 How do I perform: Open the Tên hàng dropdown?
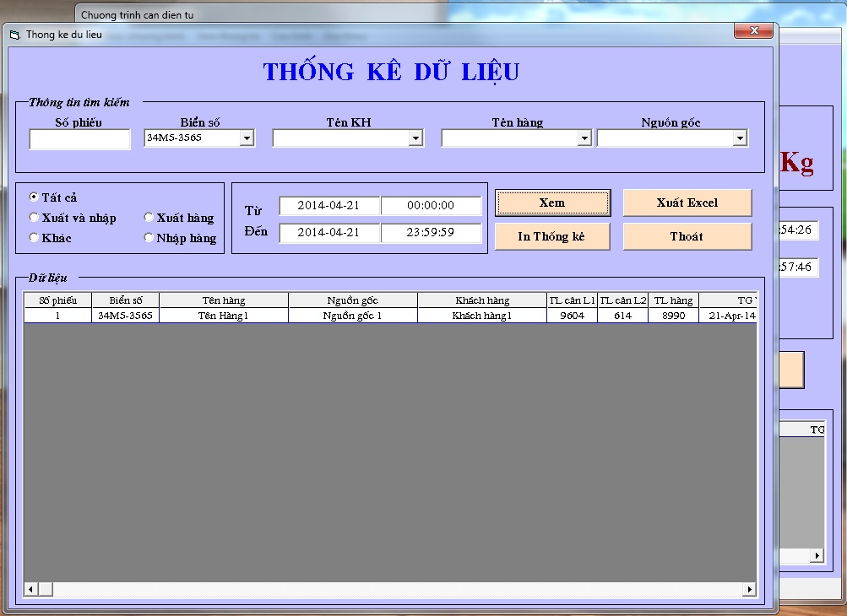click(x=584, y=138)
